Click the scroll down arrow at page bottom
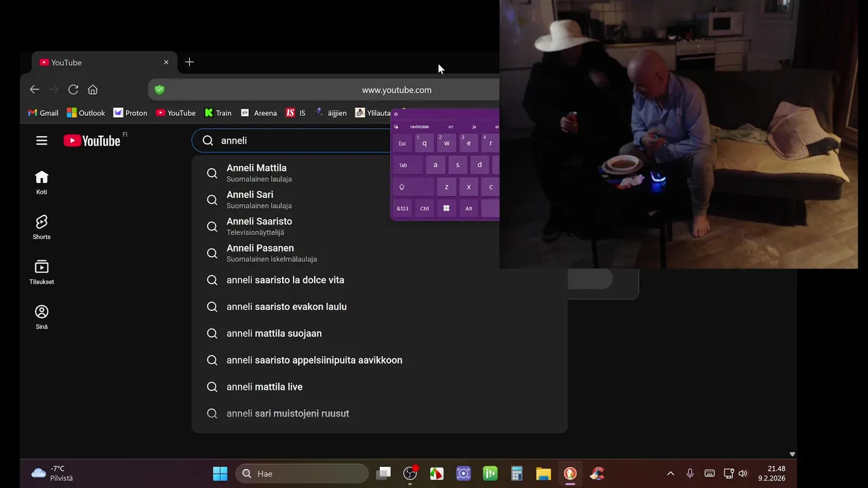This screenshot has width=868, height=488. (x=792, y=454)
